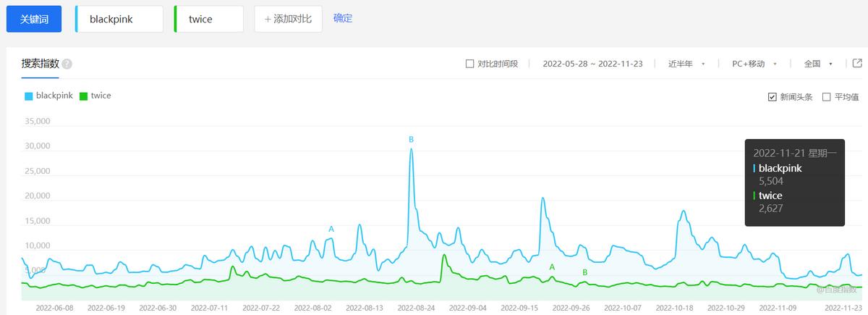Click the blue 关键词 button
Image resolution: width=868 pixels, height=315 pixels.
pos(34,19)
